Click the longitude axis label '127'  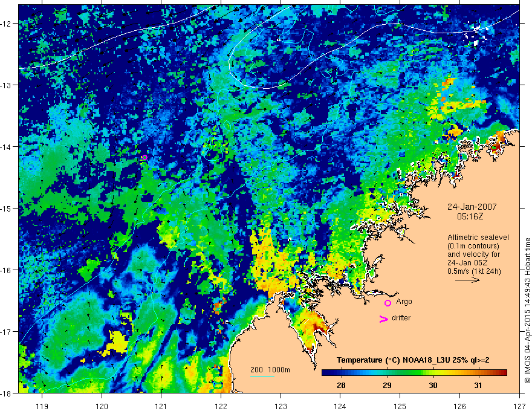coord(519,406)
